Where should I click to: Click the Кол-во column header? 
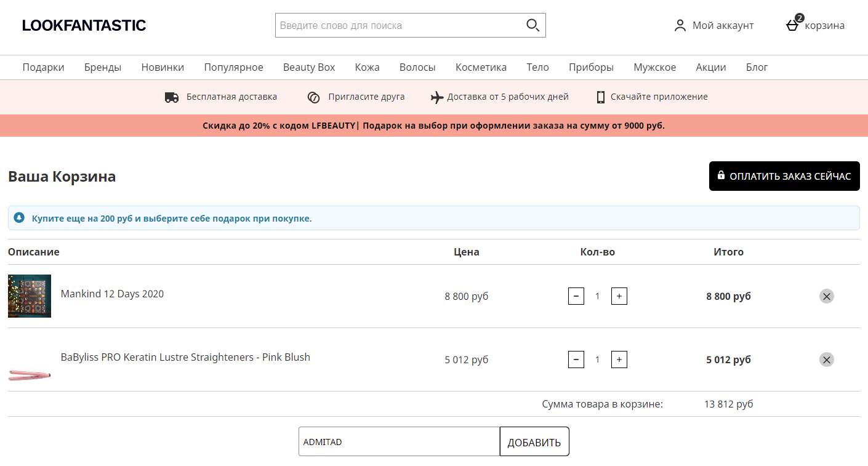pyautogui.click(x=598, y=252)
